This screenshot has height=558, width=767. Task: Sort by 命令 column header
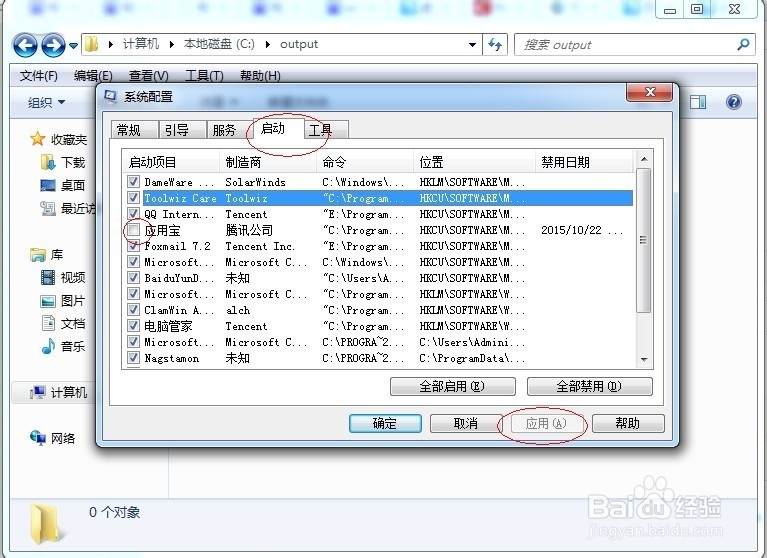tap(365, 162)
